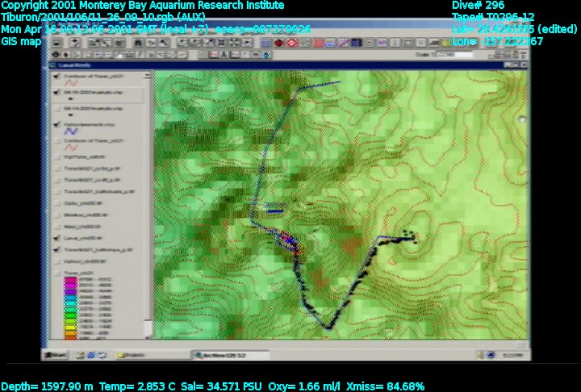Viewport: 581px width, 392px height.
Task: Enable the Oahu grid theme checkbox
Action: [57, 203]
